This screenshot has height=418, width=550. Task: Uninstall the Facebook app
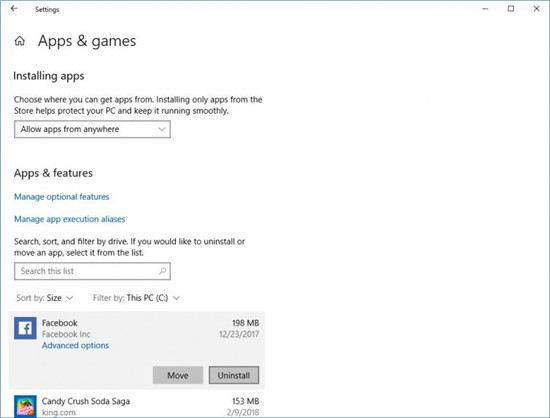pyautogui.click(x=234, y=375)
